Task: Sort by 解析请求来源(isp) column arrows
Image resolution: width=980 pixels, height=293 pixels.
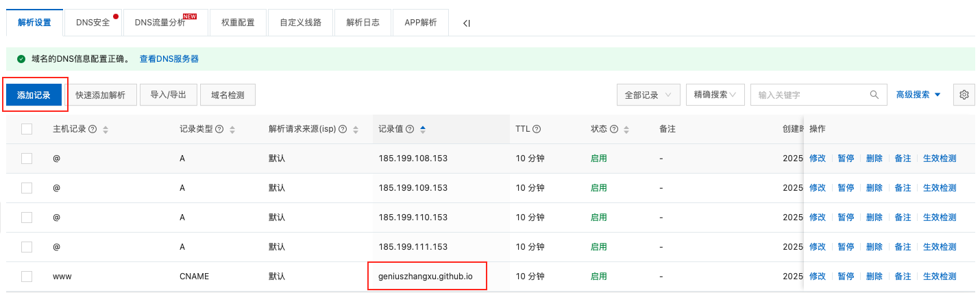Action: click(356, 130)
